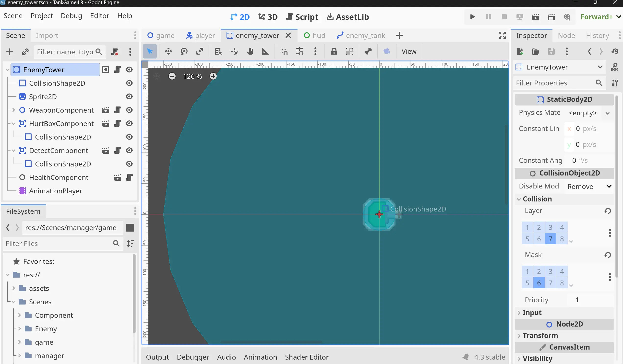
Task: Activate the Pan Mode hand tool
Action: (250, 51)
